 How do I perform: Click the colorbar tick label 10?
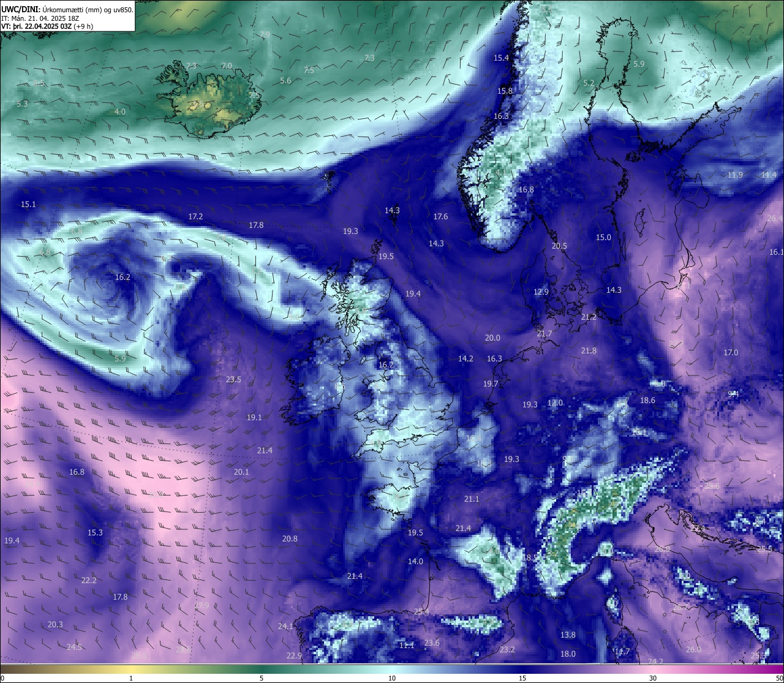392,678
